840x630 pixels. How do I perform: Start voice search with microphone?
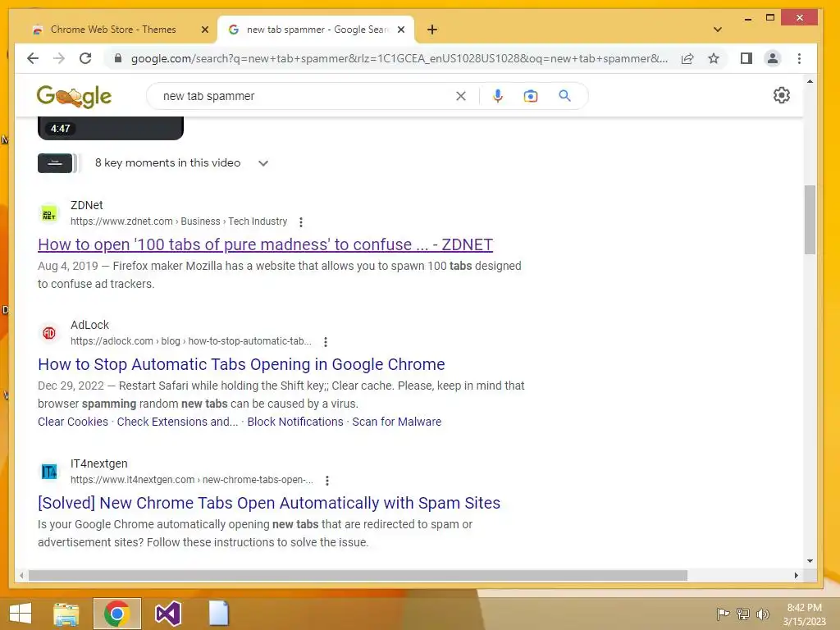pos(498,96)
